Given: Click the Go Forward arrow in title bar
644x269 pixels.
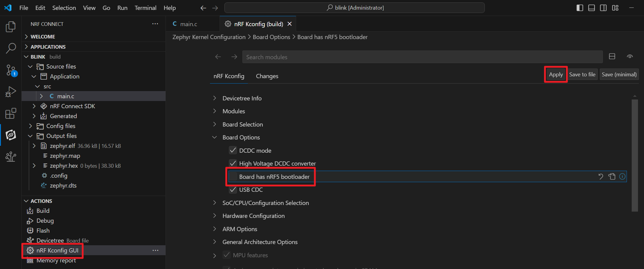Looking at the screenshot, I should pos(215,8).
